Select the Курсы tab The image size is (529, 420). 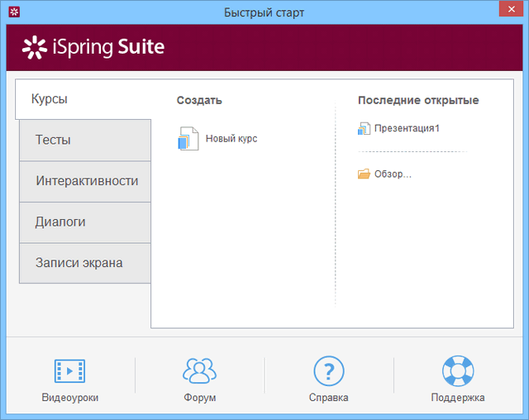pos(83,99)
